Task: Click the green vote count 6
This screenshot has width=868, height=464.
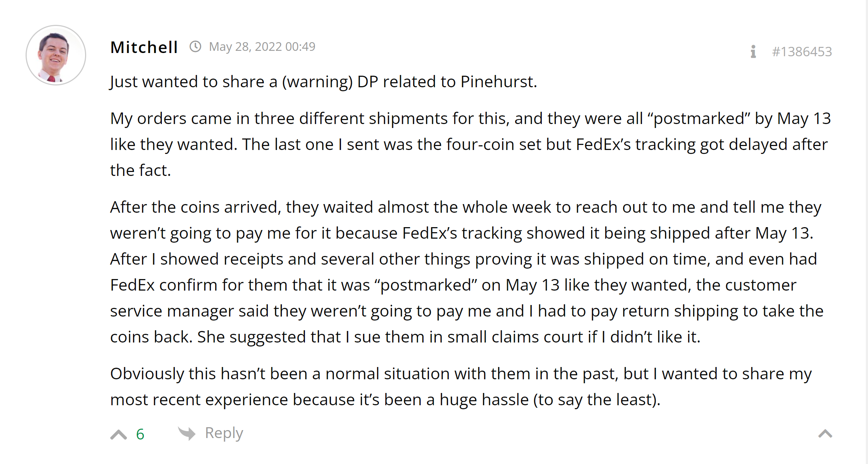Action: 140,434
